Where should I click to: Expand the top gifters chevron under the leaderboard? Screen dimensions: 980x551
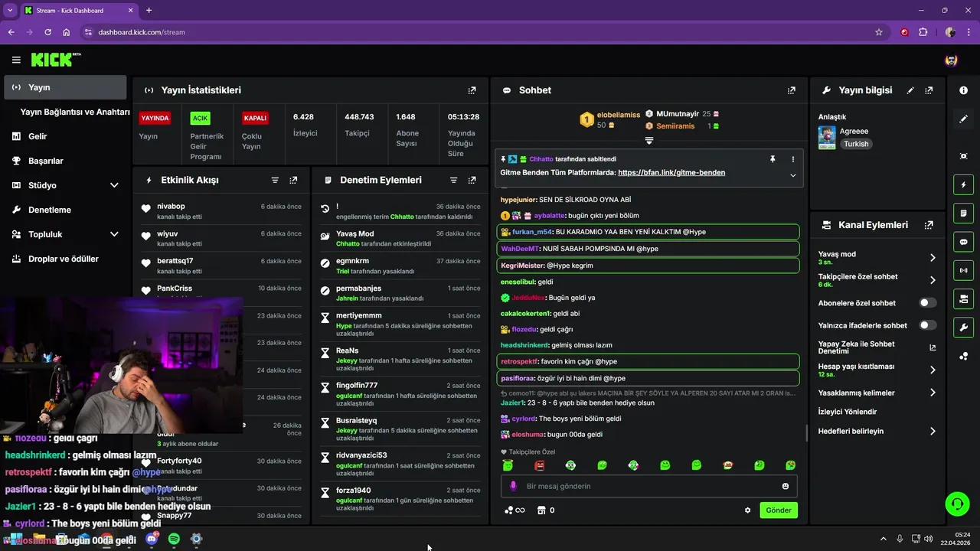point(649,141)
